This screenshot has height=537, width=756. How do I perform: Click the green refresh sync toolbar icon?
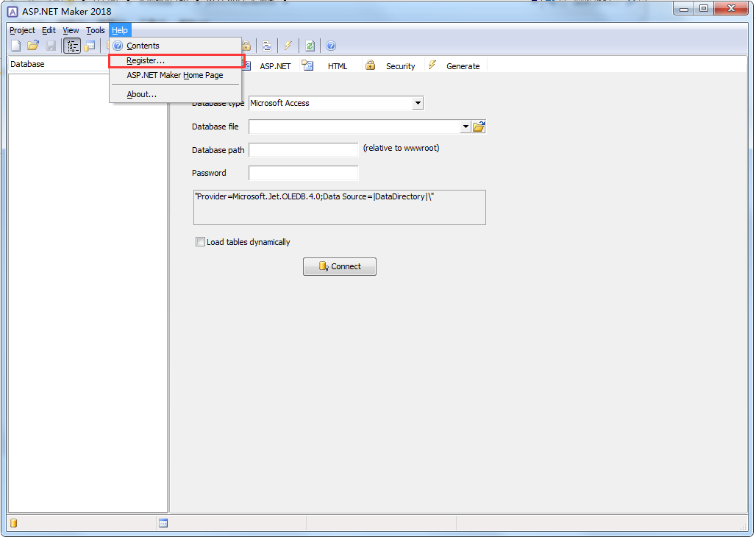click(x=310, y=46)
